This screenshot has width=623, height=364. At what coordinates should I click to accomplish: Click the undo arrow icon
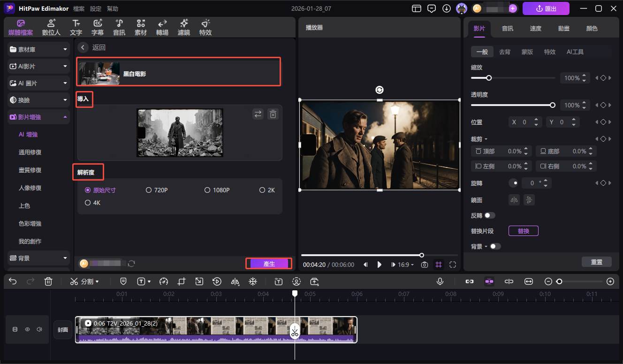tap(13, 281)
